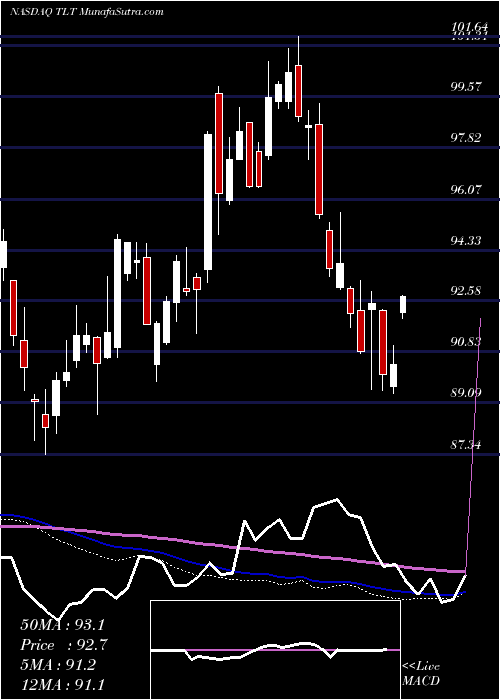Click the 87.34 price level label

(466, 445)
